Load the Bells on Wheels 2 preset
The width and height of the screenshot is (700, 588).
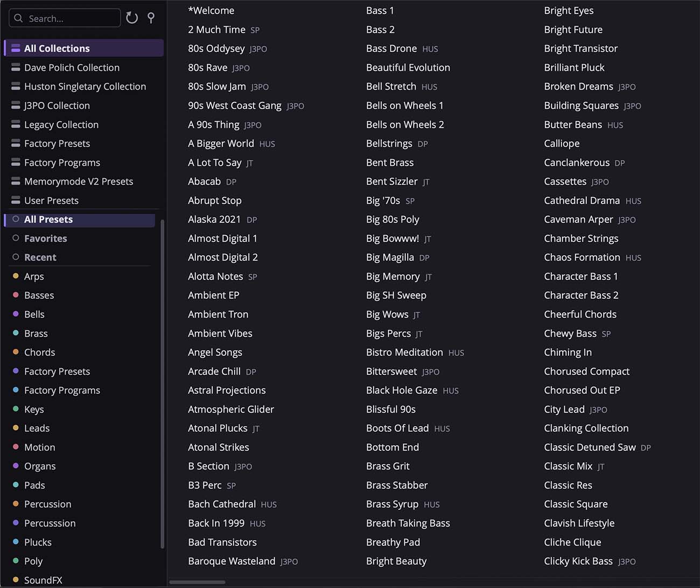pos(405,124)
